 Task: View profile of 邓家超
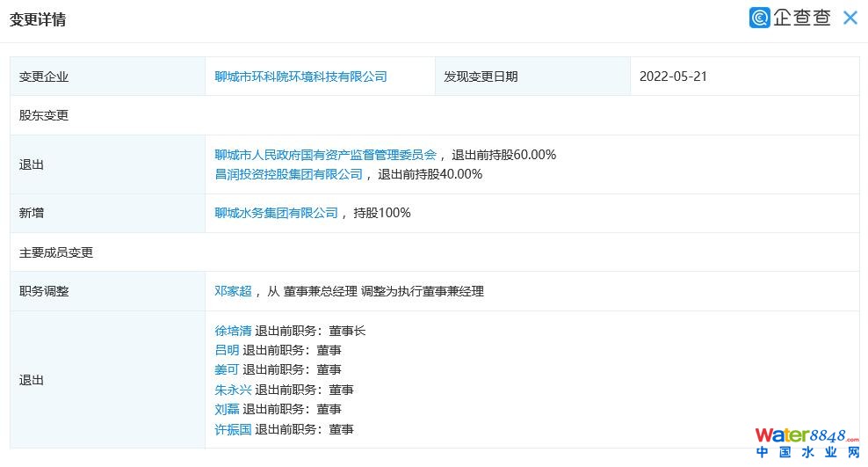point(233,291)
